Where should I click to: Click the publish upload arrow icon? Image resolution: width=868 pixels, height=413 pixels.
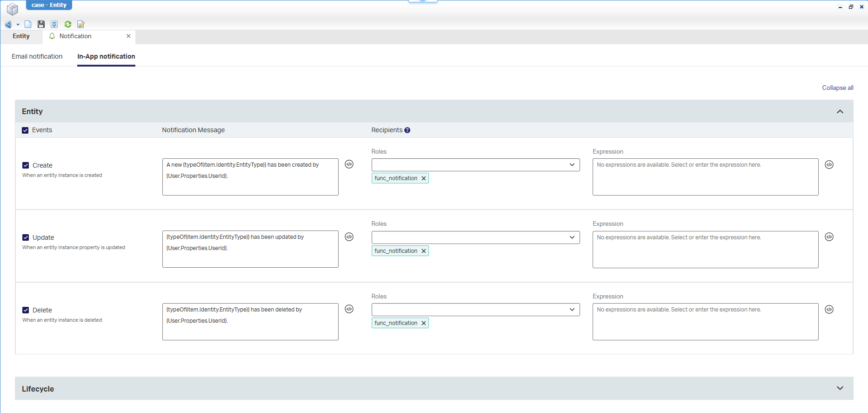54,24
